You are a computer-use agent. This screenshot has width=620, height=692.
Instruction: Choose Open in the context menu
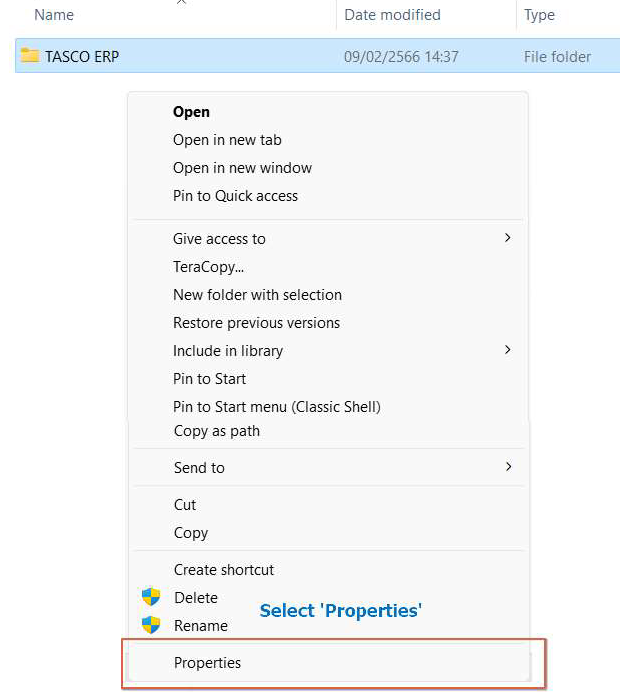(x=191, y=112)
